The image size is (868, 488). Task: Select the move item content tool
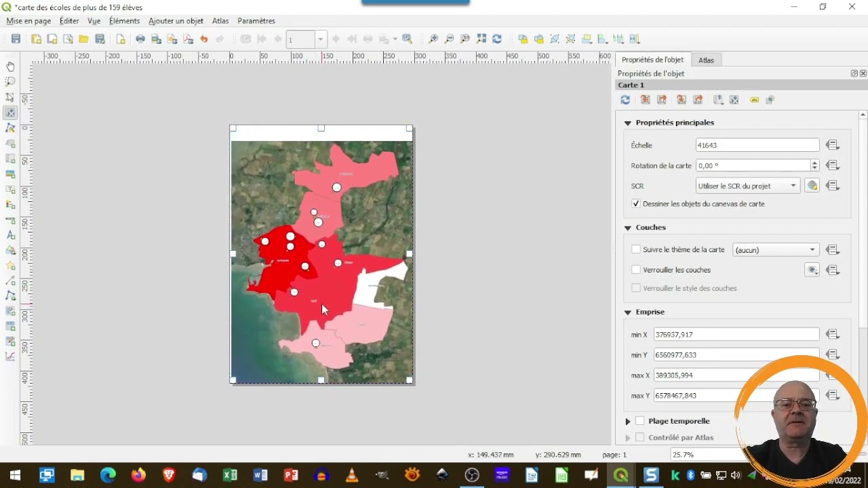tap(10, 113)
